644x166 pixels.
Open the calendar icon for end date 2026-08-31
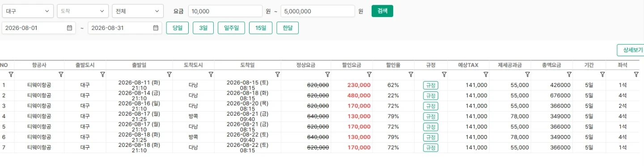[x=156, y=28]
